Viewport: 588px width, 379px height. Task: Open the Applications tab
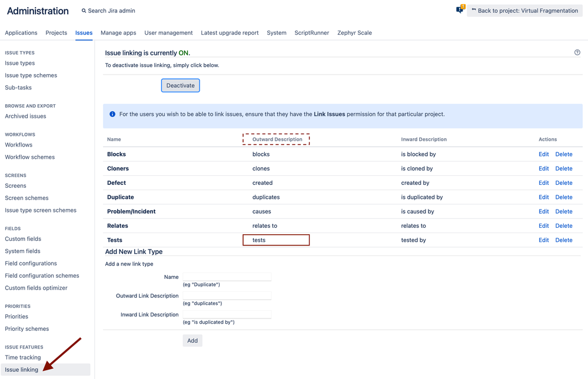21,32
